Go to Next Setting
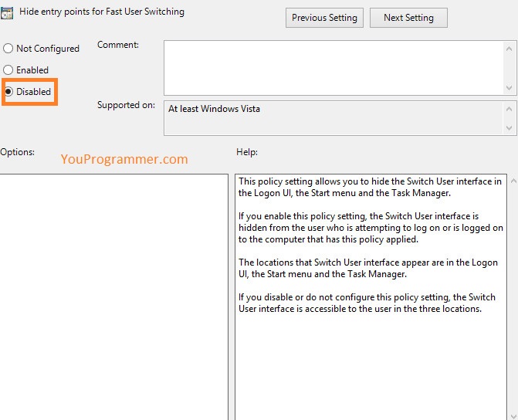 [408, 18]
